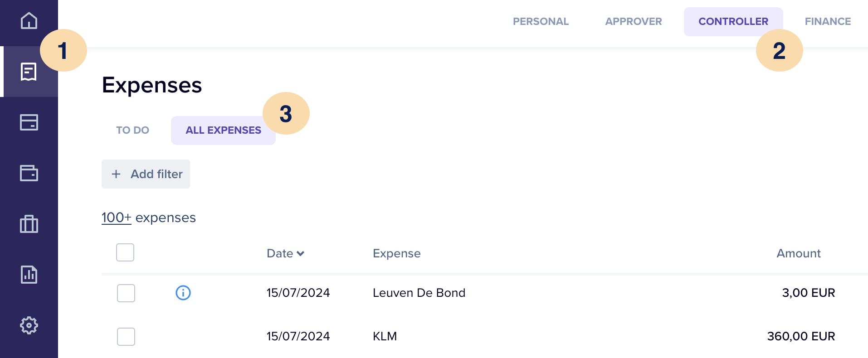
Task: Click the Add filter button
Action: coord(146,174)
